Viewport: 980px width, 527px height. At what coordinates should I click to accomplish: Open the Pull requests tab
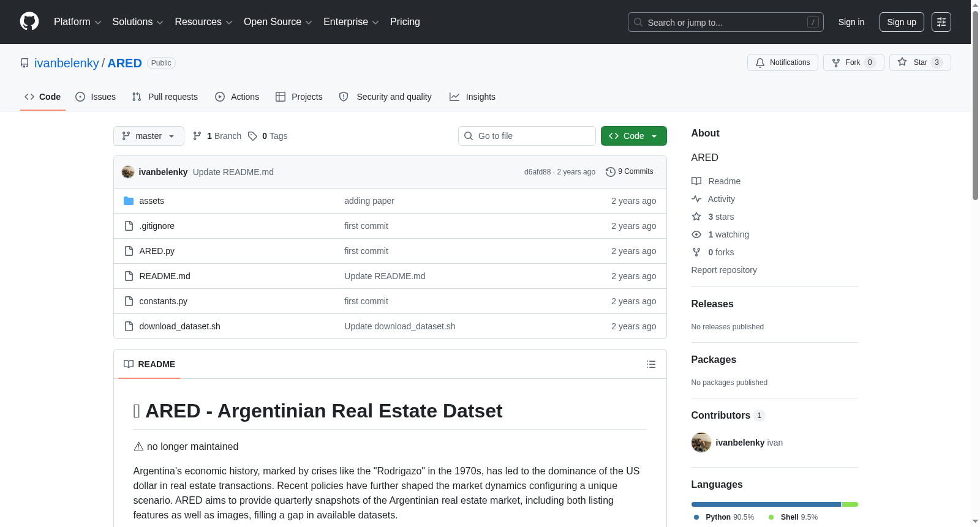[165, 97]
